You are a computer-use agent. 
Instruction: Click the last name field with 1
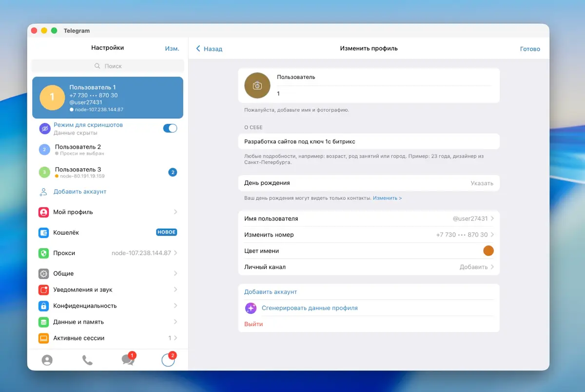(x=384, y=93)
